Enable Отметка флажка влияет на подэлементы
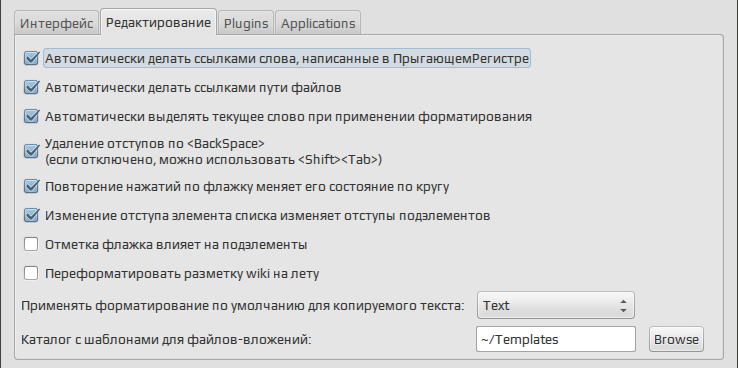Image resolution: width=738 pixels, height=368 pixels. pyautogui.click(x=31, y=245)
